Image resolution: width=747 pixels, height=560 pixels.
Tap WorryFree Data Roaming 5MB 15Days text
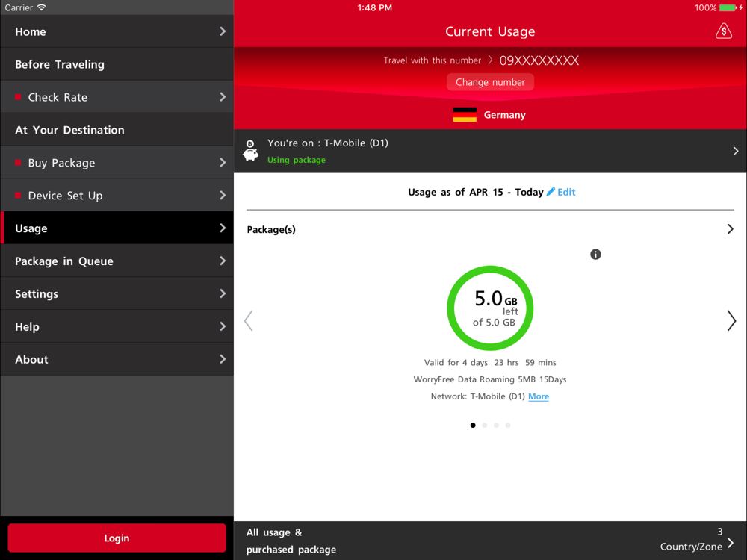tap(490, 379)
